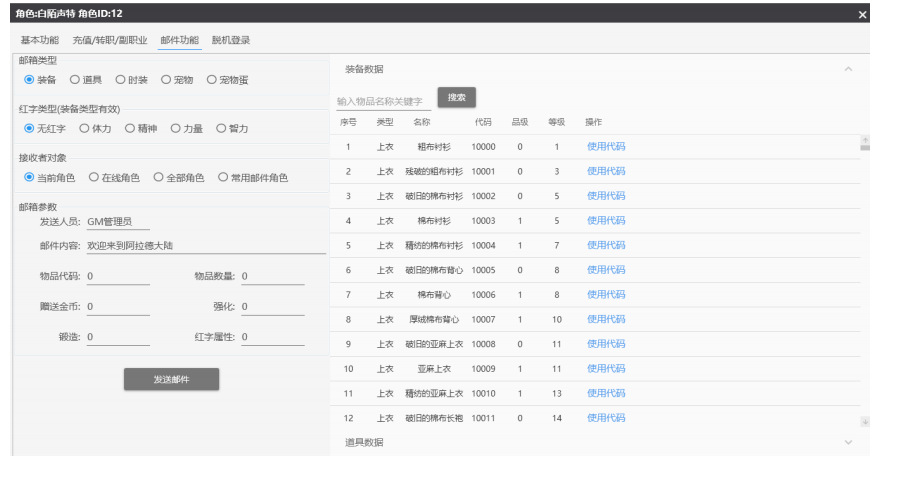The width and height of the screenshot is (903, 486).
Task: Edit the 发送人员 sender field
Action: click(118, 222)
